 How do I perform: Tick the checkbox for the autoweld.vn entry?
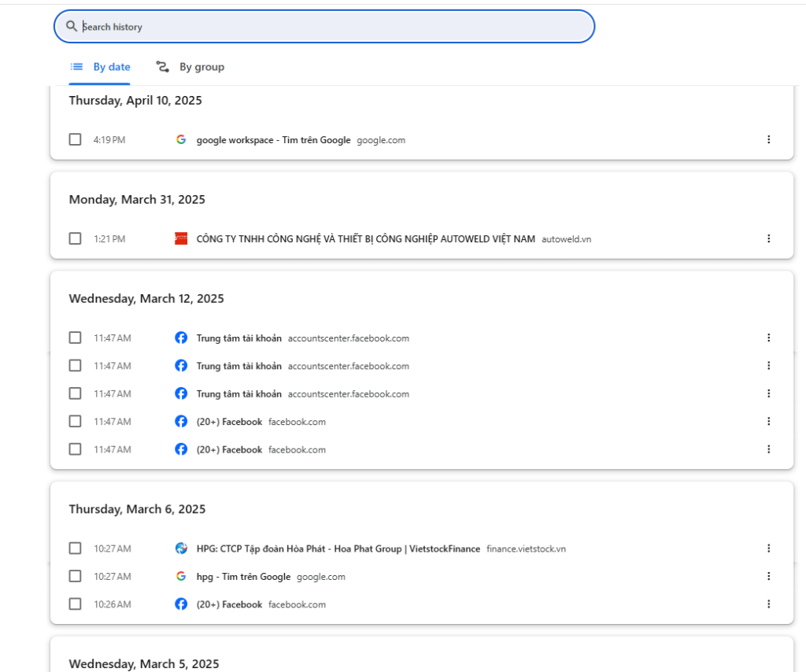tap(75, 239)
